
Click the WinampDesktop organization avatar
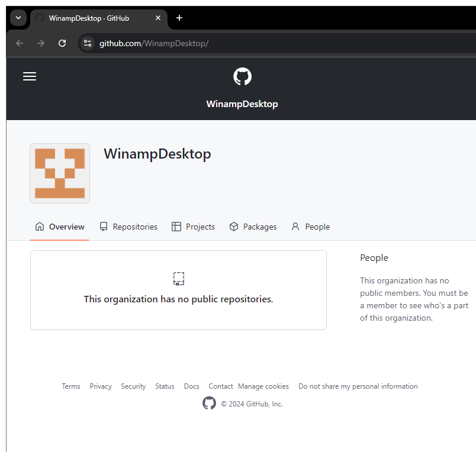[x=59, y=173]
